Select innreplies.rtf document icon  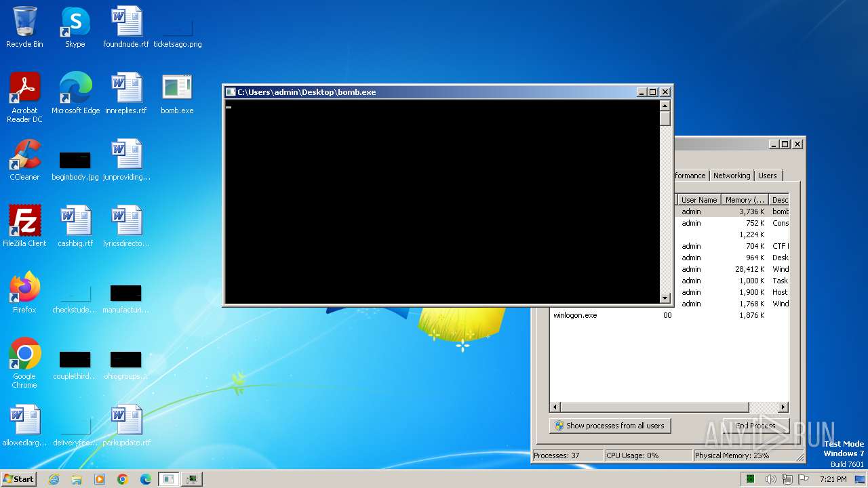[x=126, y=94]
